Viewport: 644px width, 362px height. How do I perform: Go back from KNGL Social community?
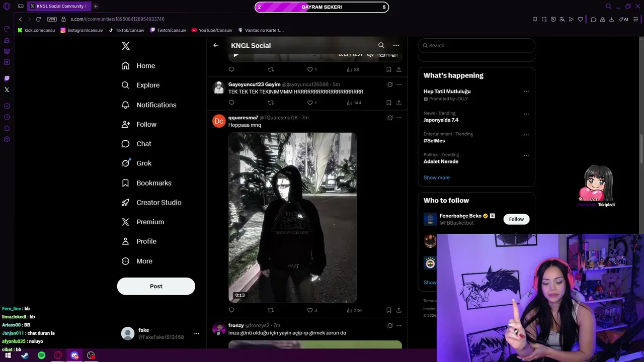coord(216,45)
